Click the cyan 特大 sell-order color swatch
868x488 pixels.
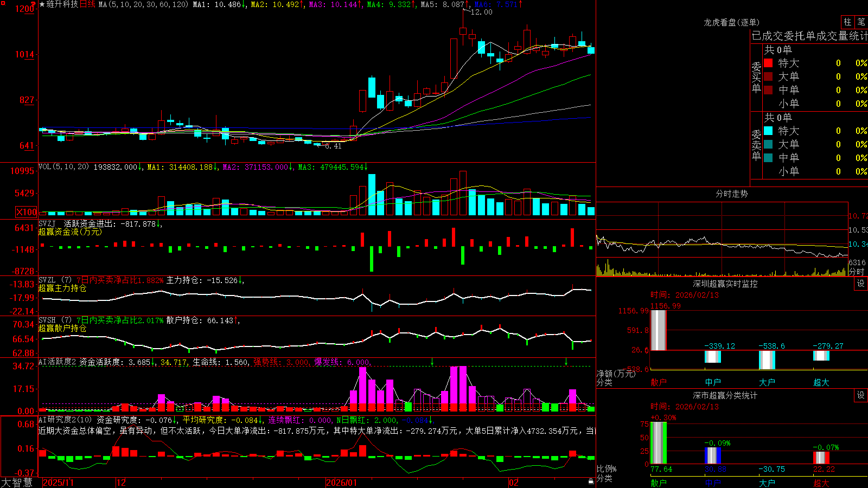pyautogui.click(x=768, y=131)
